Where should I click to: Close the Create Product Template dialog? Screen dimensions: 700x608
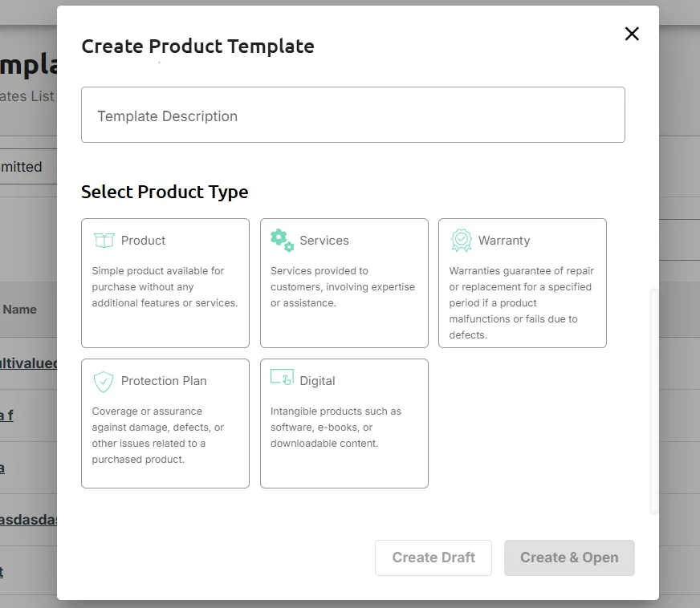[632, 34]
